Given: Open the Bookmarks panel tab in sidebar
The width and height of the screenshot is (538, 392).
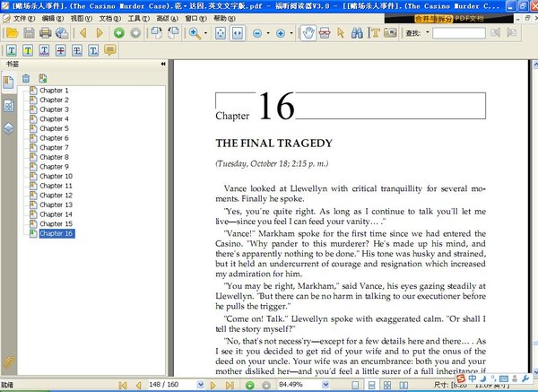Looking at the screenshot, I should [x=8, y=82].
